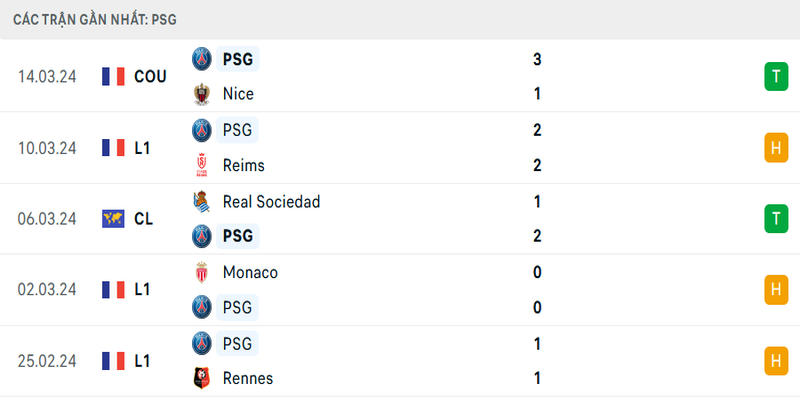Click green T badge for Nice match
The width and height of the screenshot is (800, 400).
point(775,76)
